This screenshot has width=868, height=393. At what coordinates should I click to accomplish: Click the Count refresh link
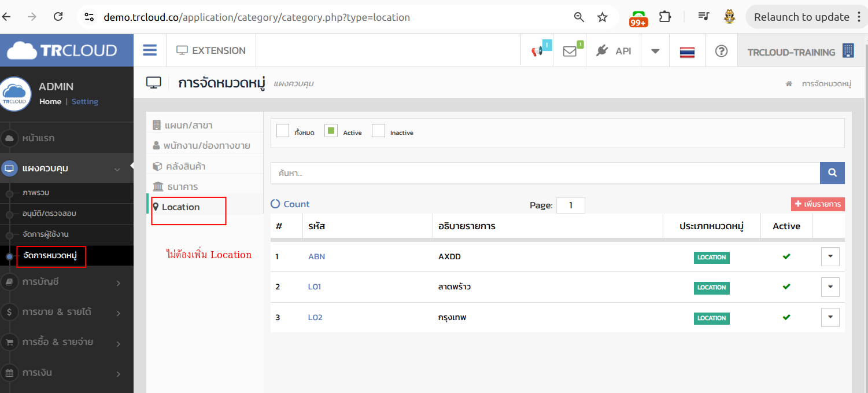(290, 204)
